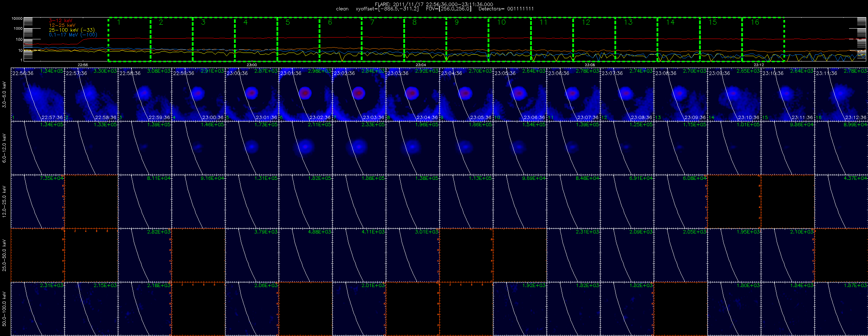Click the '3.0-6.0 keV' row label

click(4, 94)
